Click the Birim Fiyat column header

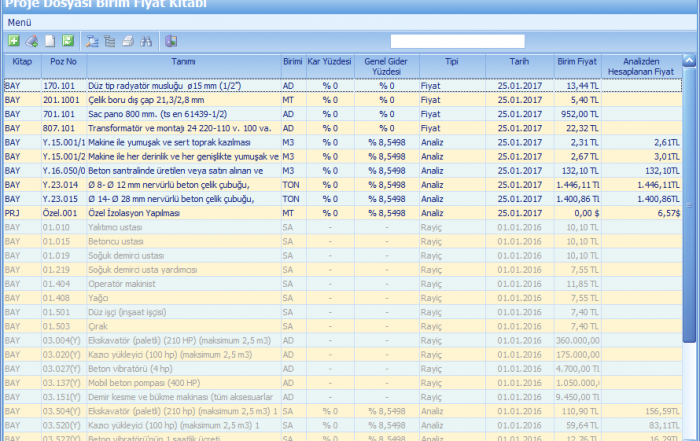(x=578, y=61)
